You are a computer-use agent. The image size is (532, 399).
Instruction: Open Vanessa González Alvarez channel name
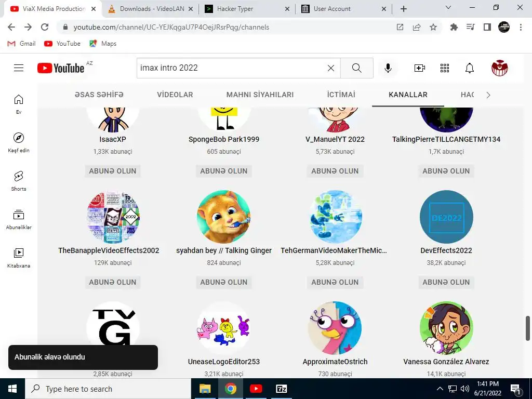(x=446, y=362)
